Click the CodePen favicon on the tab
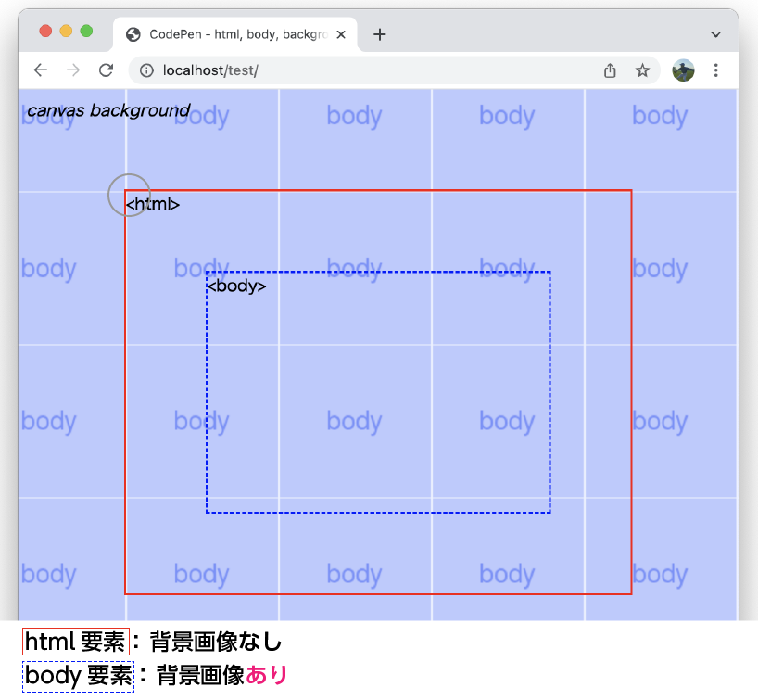 click(133, 33)
